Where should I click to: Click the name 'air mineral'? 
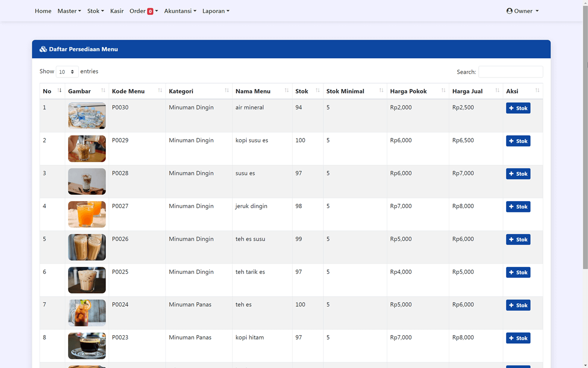point(249,107)
